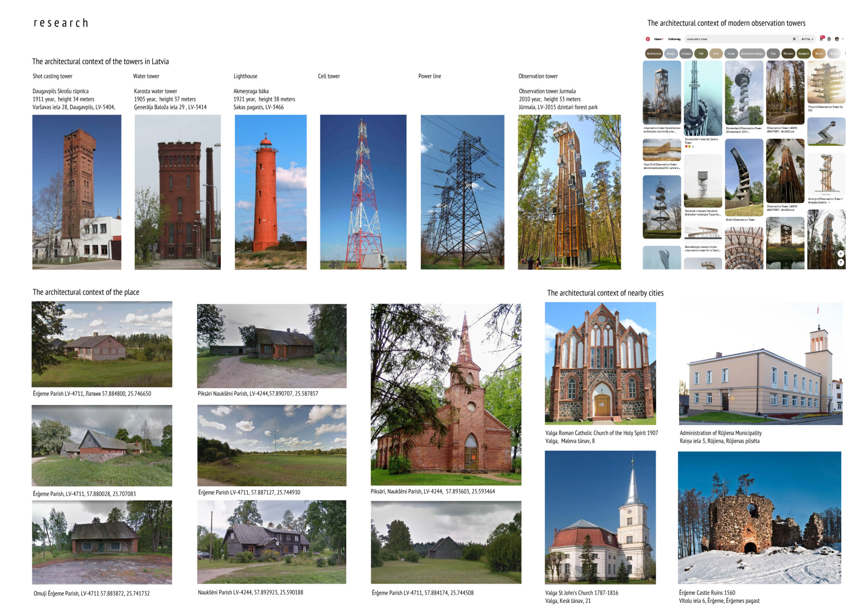Image resolution: width=868 pixels, height=614 pixels.
Task: Select the Architecture filter chip
Action: (x=654, y=54)
